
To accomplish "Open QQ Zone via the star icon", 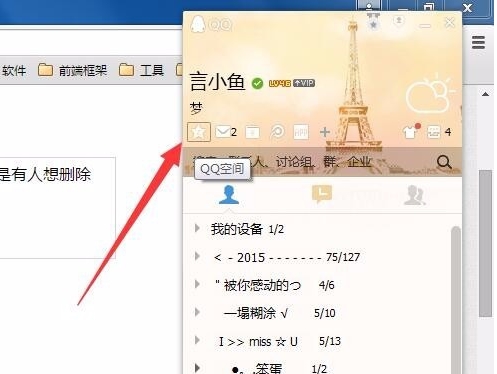I will coord(199,132).
